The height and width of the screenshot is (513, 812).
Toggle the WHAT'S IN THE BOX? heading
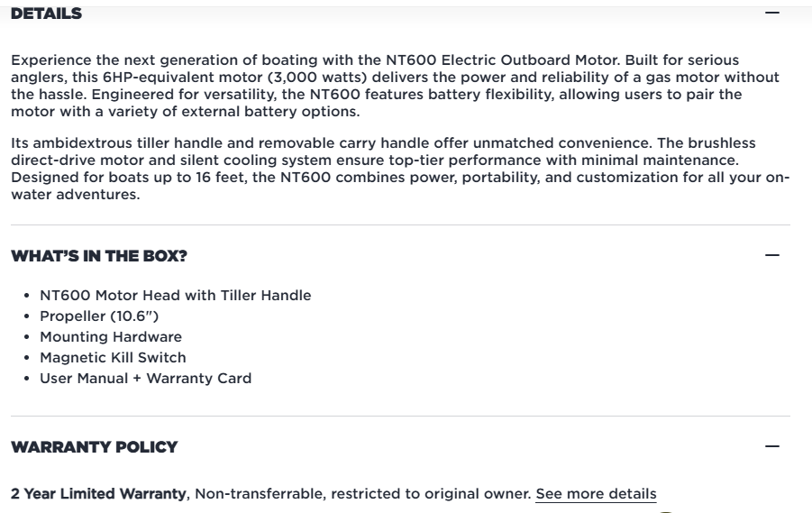[x=99, y=256]
